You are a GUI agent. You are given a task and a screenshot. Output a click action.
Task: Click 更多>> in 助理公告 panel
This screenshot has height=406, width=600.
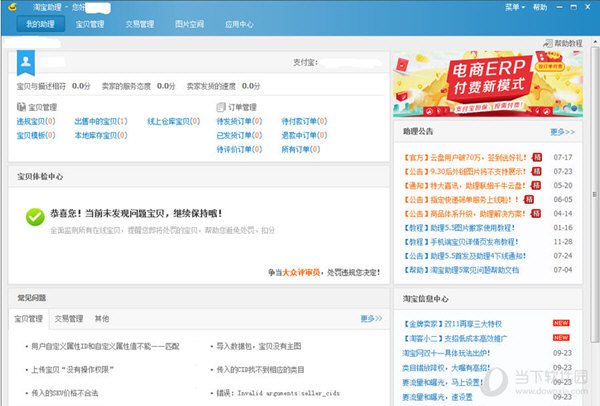562,132
